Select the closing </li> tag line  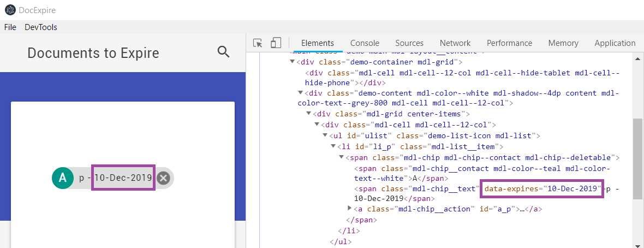348,231
